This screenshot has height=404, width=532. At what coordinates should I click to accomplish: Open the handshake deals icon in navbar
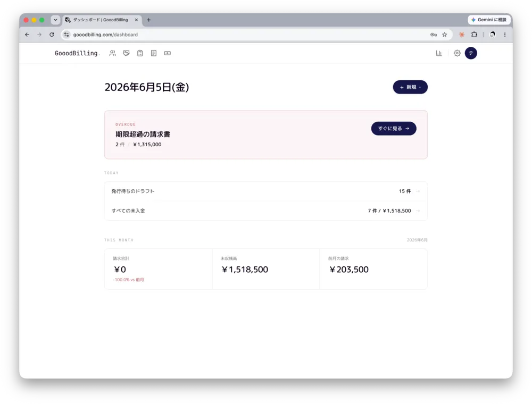click(126, 53)
